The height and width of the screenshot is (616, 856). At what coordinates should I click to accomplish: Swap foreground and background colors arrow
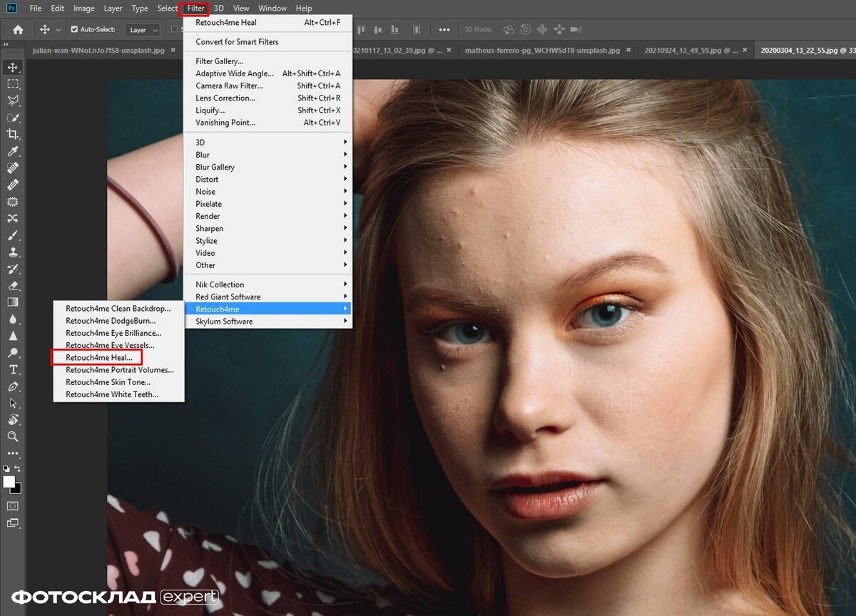19,468
